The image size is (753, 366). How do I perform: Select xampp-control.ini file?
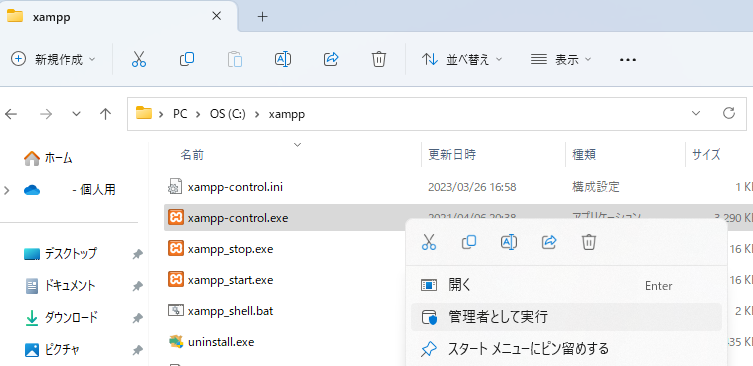235,187
